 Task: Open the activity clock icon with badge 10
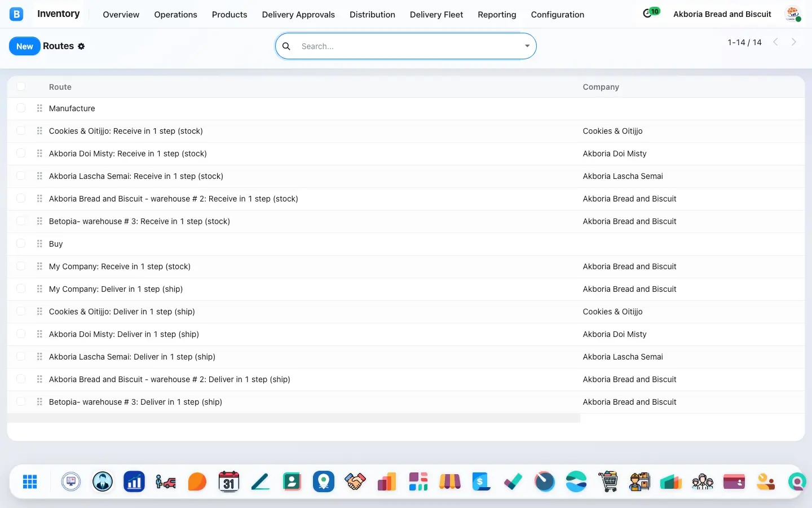coord(651,13)
